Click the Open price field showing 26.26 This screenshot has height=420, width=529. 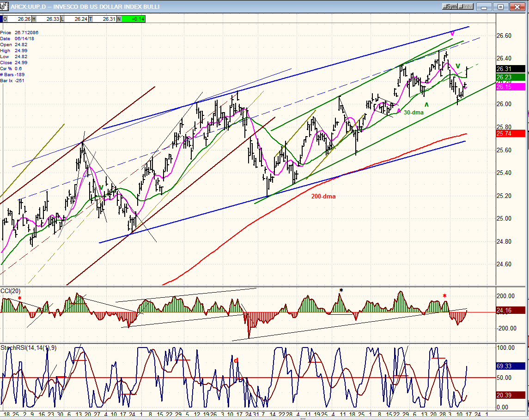point(24,19)
